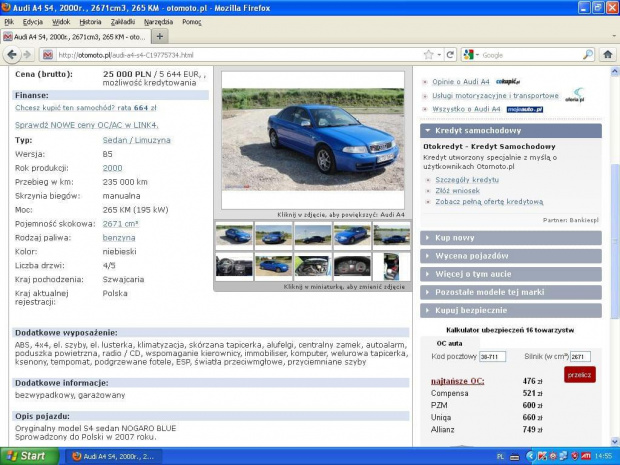The image size is (620, 465).
Task: Click the mojeauto.pl logo badge
Action: [525, 110]
